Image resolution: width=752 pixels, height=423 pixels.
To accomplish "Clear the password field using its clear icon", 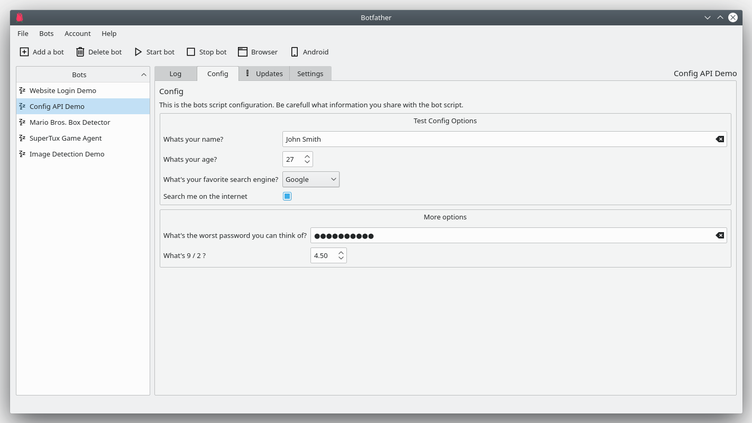I will click(x=719, y=235).
